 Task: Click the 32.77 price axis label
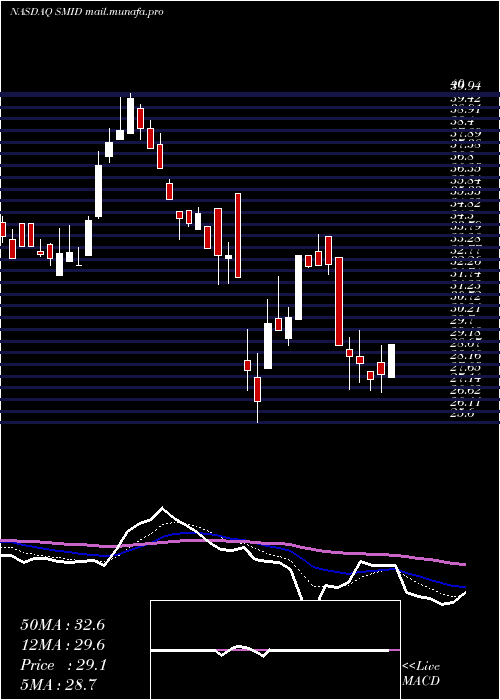[x=467, y=250]
